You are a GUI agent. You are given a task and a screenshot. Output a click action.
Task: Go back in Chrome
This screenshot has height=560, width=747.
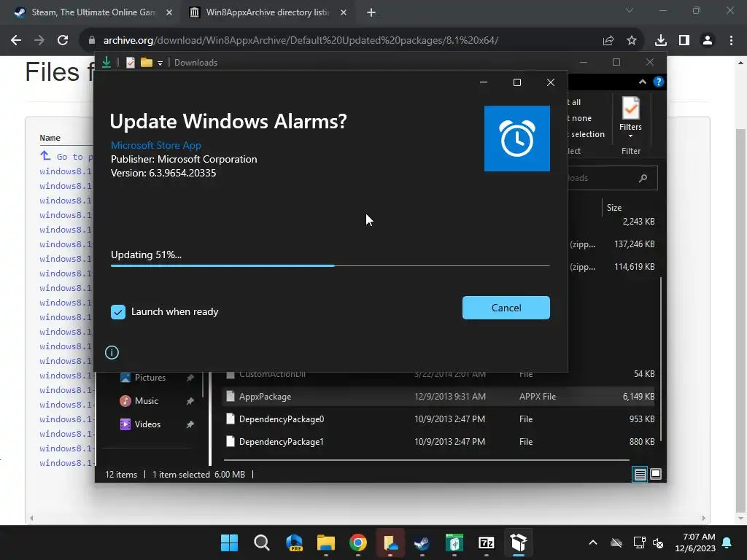tap(16, 41)
